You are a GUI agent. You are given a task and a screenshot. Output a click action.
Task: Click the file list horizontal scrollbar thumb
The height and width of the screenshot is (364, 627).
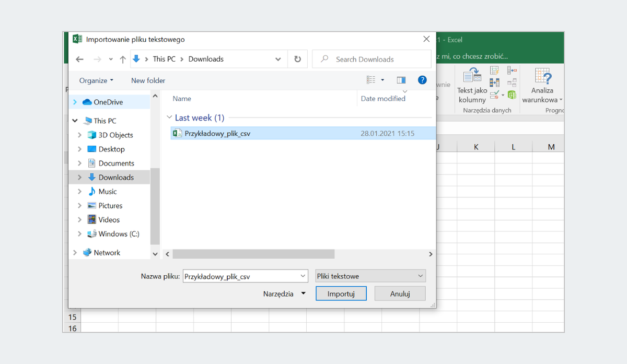pos(253,254)
